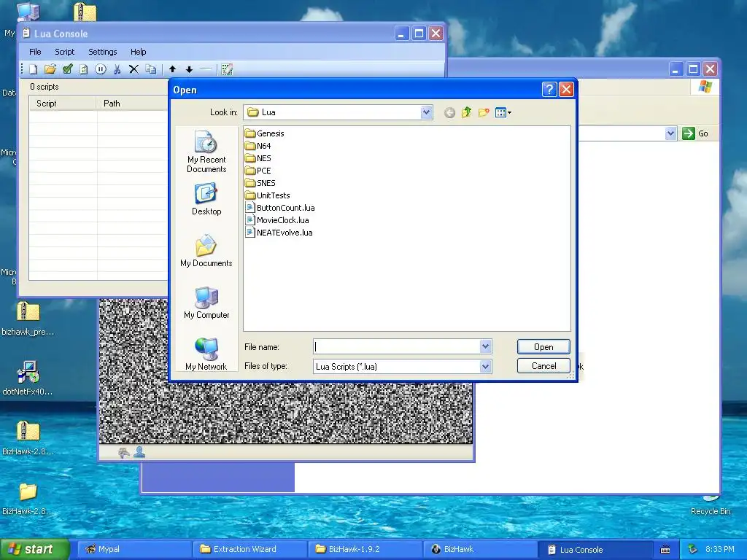Click the Recycle Bin desktop icon

(x=711, y=505)
